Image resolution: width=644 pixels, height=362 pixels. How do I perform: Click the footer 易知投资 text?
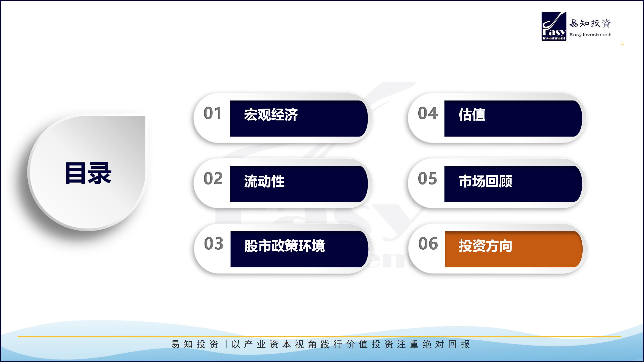pyautogui.click(x=195, y=344)
